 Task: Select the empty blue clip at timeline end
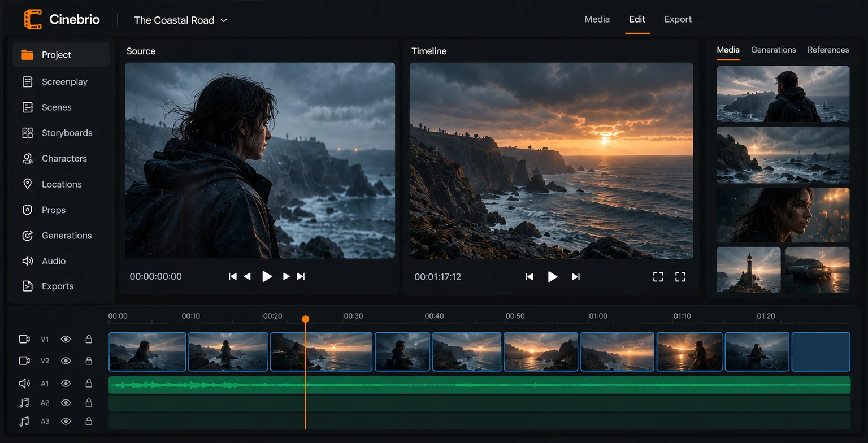(x=821, y=351)
